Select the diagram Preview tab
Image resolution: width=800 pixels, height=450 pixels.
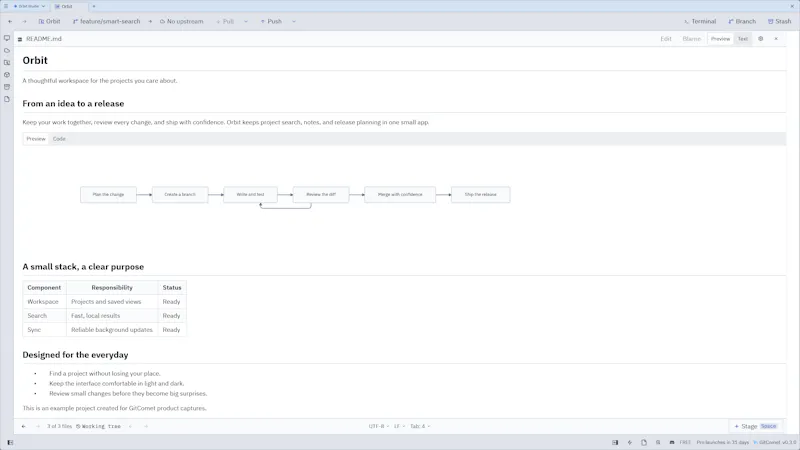(x=36, y=139)
